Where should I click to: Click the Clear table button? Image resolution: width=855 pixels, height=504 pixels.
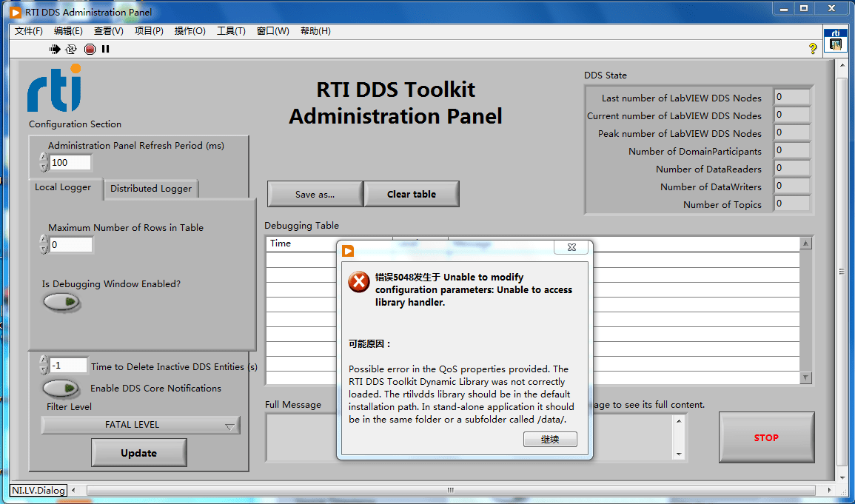[x=412, y=194]
